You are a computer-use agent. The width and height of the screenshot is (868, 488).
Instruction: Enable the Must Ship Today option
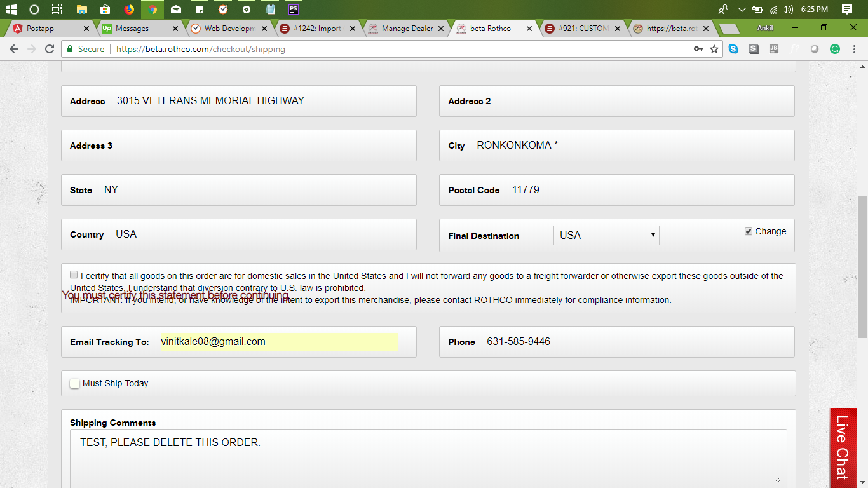click(75, 383)
